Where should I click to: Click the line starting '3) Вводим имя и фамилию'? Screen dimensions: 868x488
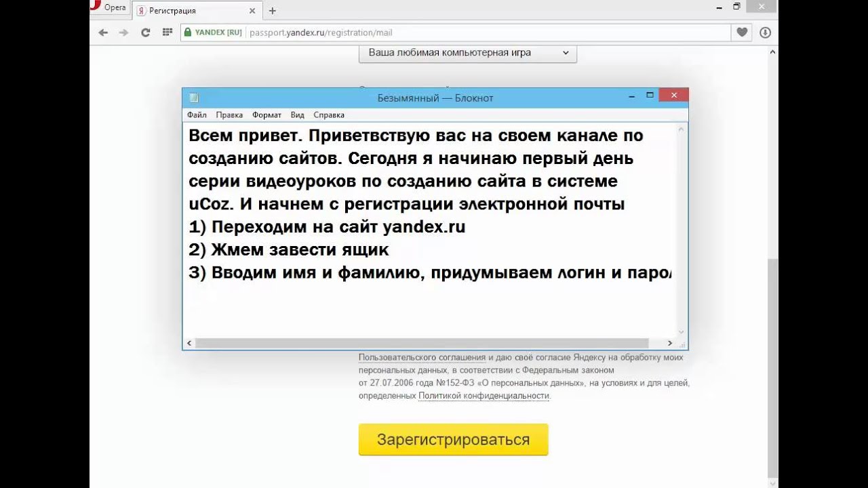click(x=430, y=272)
